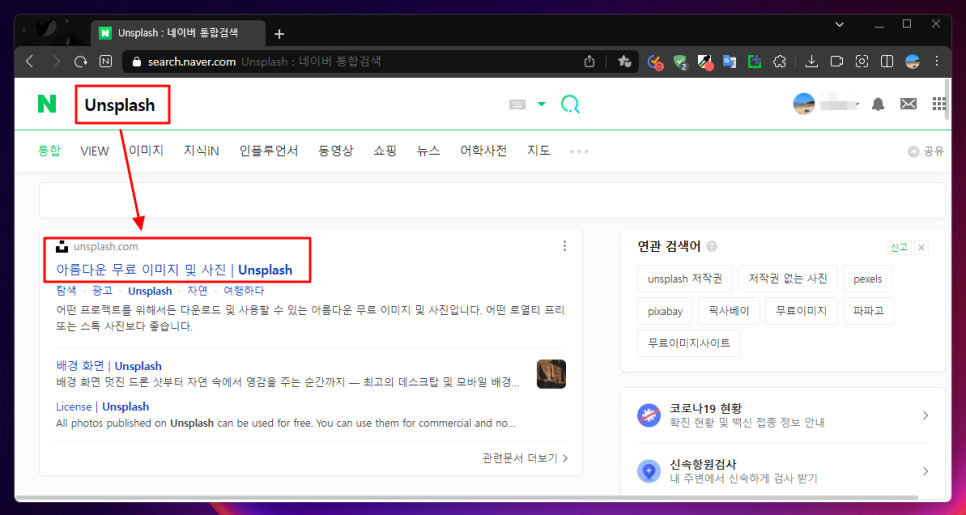Reload the current page
Viewport: 966px width, 515px height.
(x=81, y=62)
